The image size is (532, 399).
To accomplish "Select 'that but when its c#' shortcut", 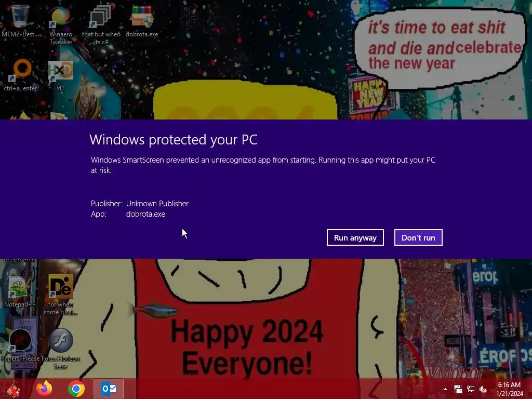I will [101, 24].
